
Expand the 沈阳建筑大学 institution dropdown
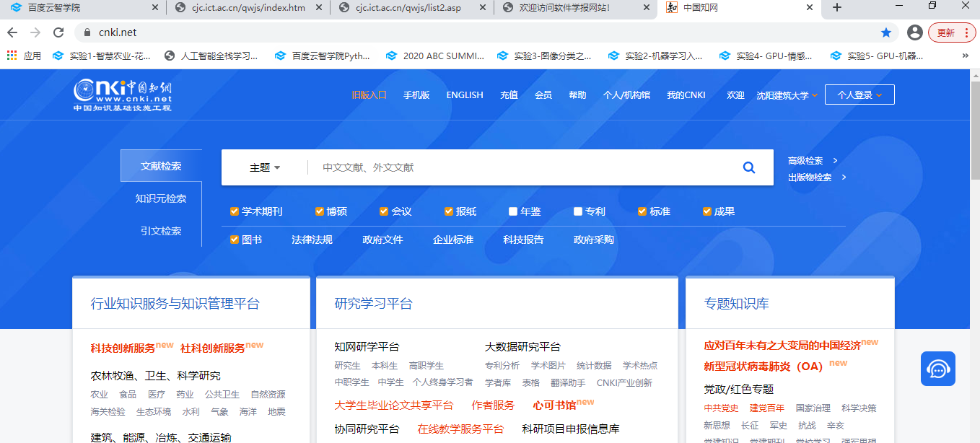(x=787, y=95)
